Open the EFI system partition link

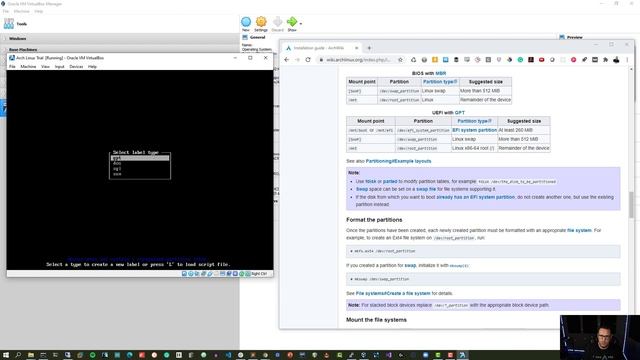475,130
